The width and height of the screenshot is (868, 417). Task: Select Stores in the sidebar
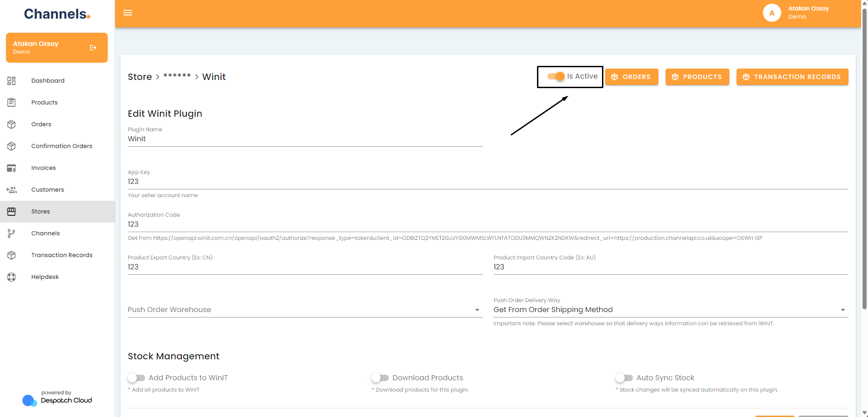(57, 212)
